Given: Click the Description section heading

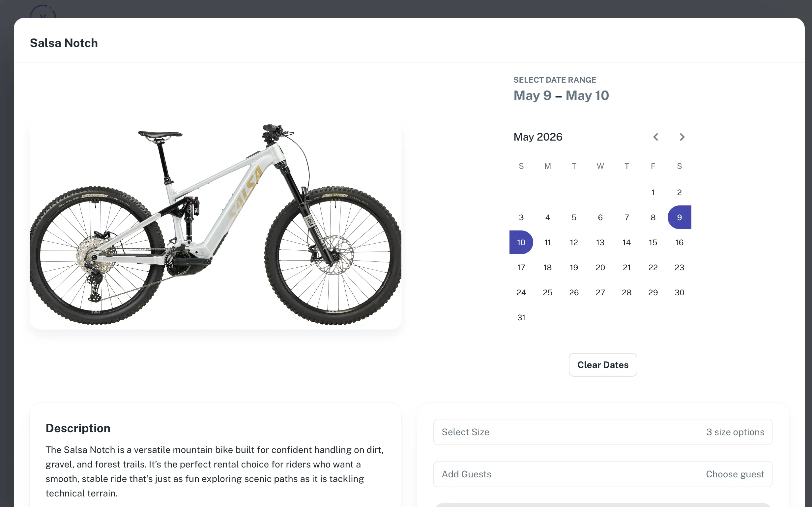Looking at the screenshot, I should coord(78,428).
